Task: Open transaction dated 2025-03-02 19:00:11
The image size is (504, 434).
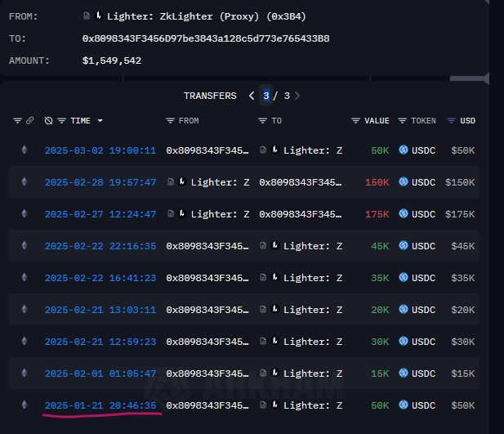Action: 100,150
